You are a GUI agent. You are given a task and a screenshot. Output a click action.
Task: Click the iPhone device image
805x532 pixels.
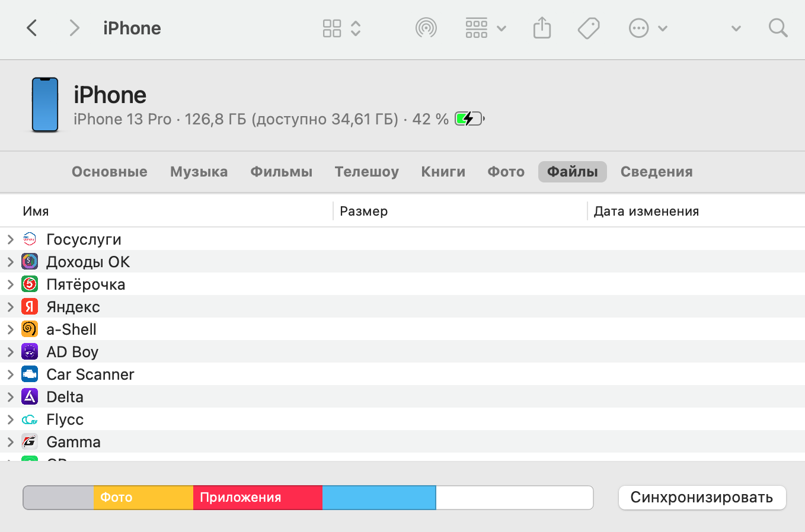[45, 105]
